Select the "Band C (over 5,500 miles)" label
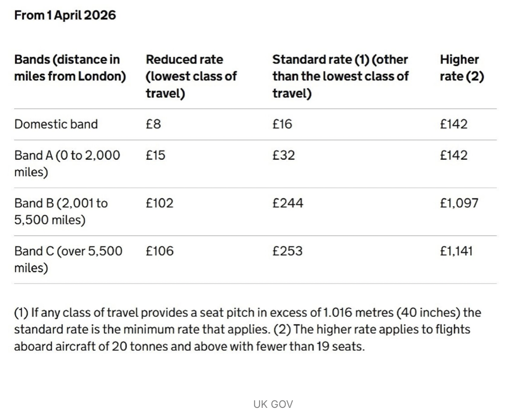 [68, 259]
